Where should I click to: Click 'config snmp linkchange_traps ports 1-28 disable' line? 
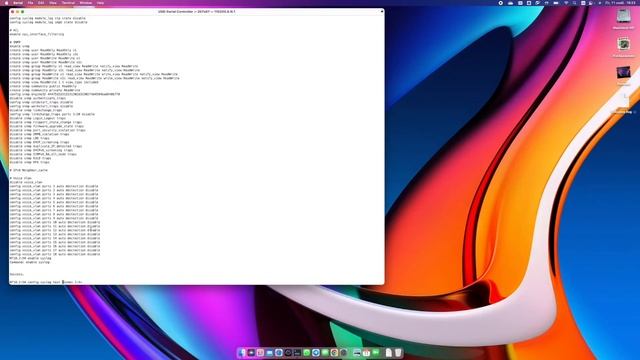[52, 114]
